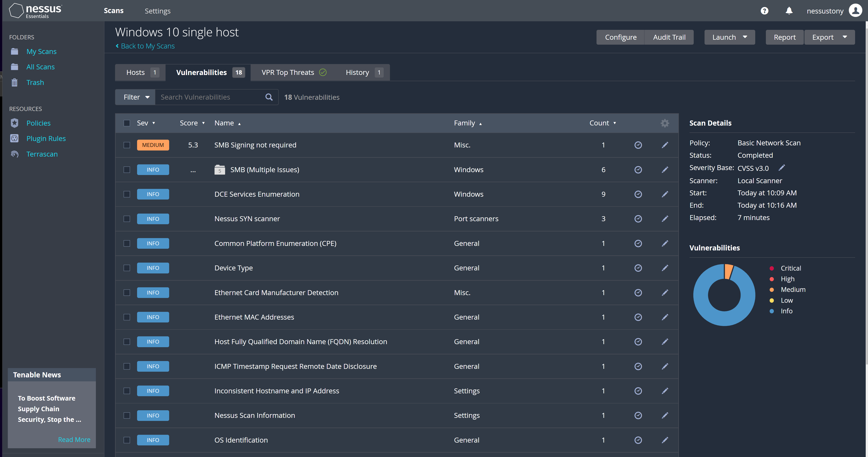Screen dimensions: 868x457
Task: Open the Audit Trail
Action: tap(669, 37)
